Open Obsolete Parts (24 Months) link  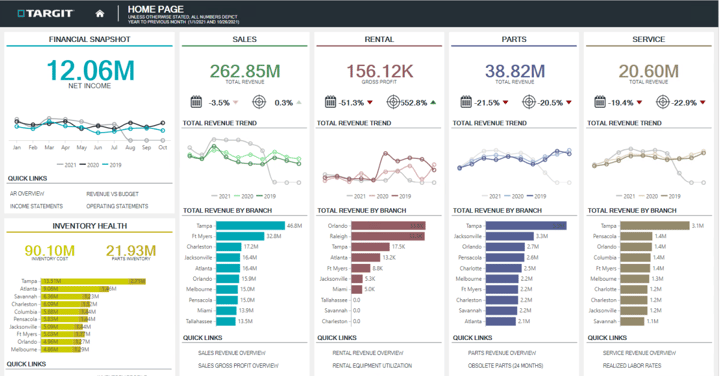[506, 365]
